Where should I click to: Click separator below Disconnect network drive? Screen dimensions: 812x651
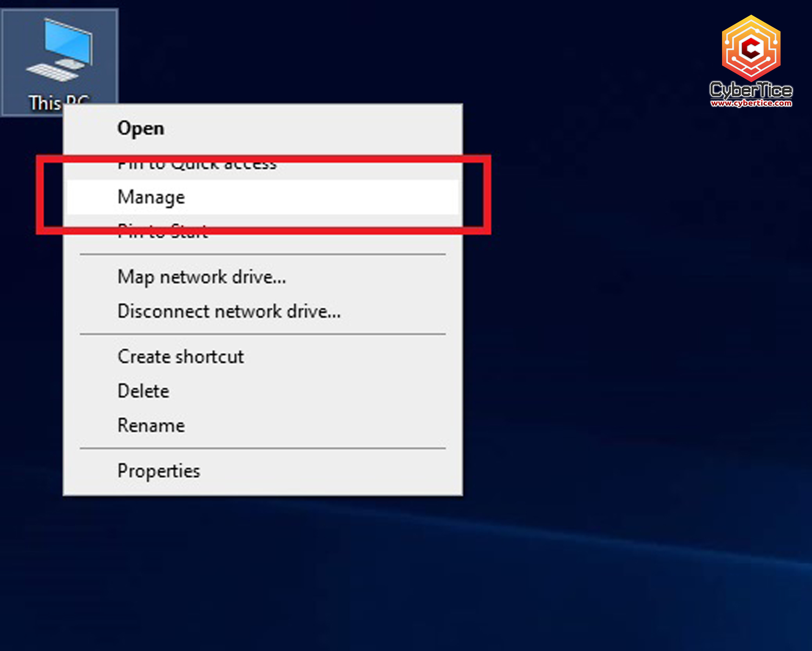click(263, 334)
